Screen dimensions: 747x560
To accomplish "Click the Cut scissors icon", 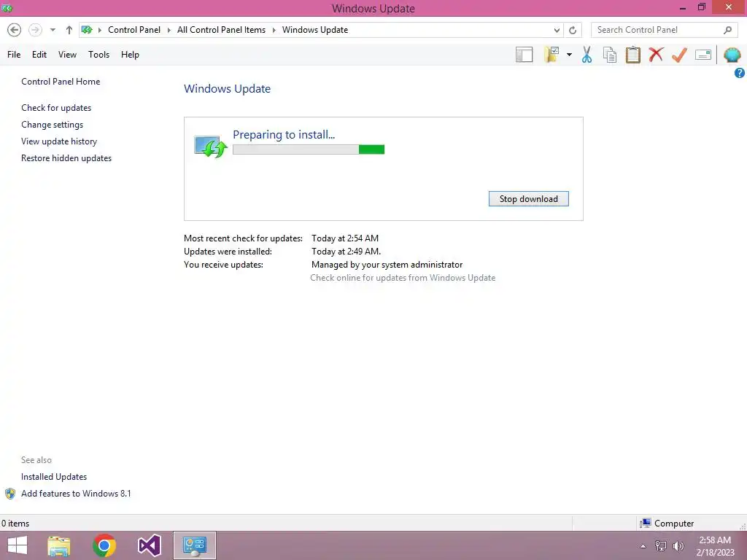I will (x=587, y=55).
